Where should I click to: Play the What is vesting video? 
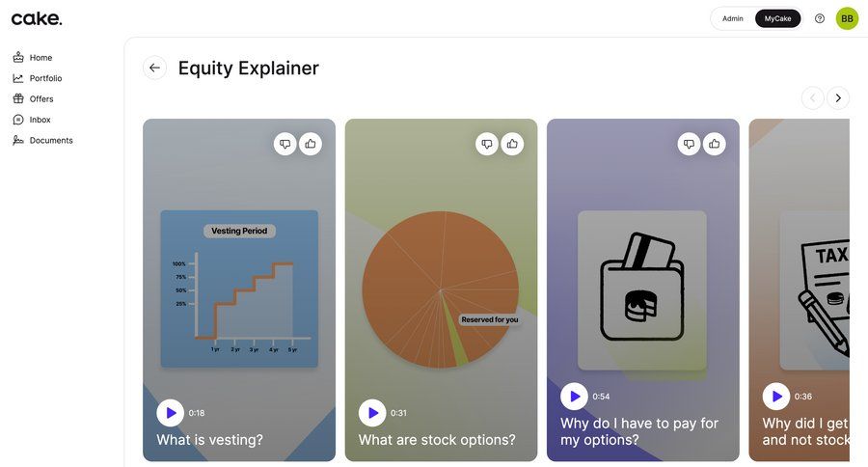point(171,413)
